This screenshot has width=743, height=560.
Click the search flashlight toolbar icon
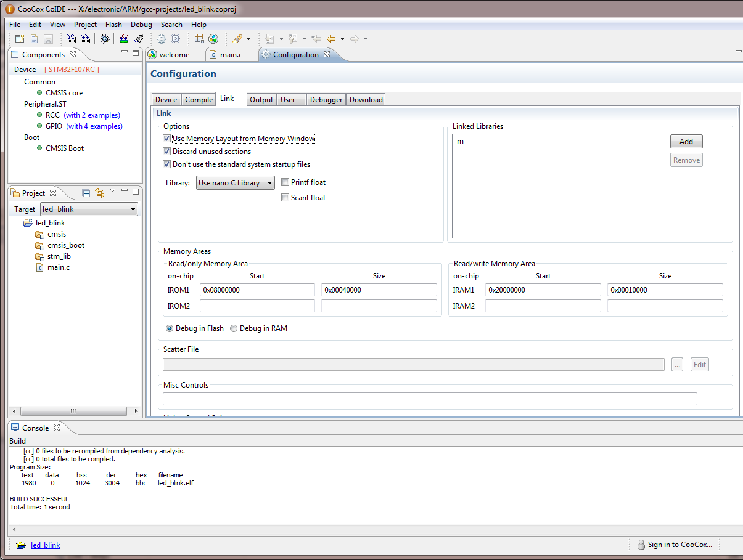(237, 39)
